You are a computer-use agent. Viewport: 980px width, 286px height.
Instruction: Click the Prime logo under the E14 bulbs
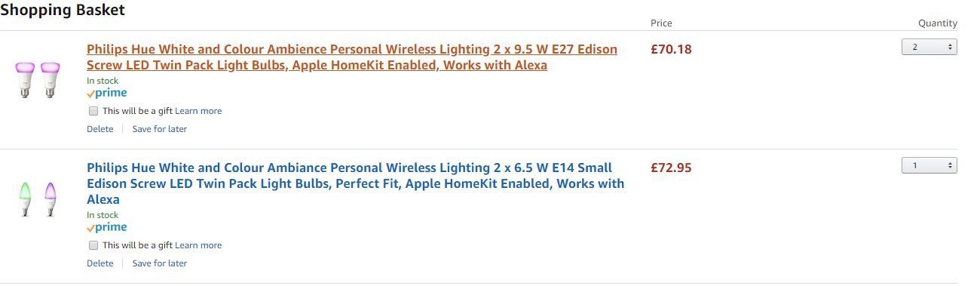click(106, 228)
